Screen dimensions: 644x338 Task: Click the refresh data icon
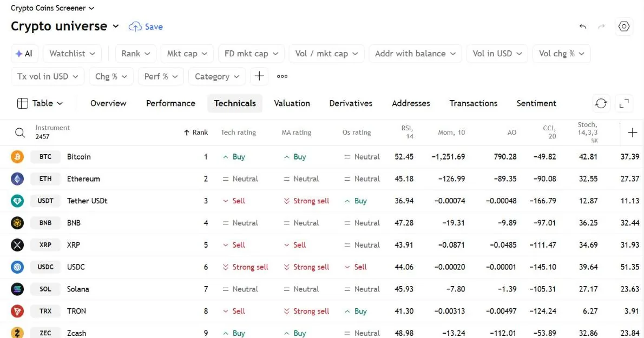(601, 103)
